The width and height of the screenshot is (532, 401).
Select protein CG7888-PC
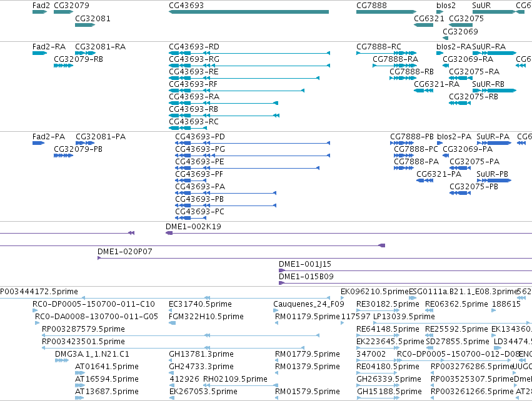click(x=404, y=156)
